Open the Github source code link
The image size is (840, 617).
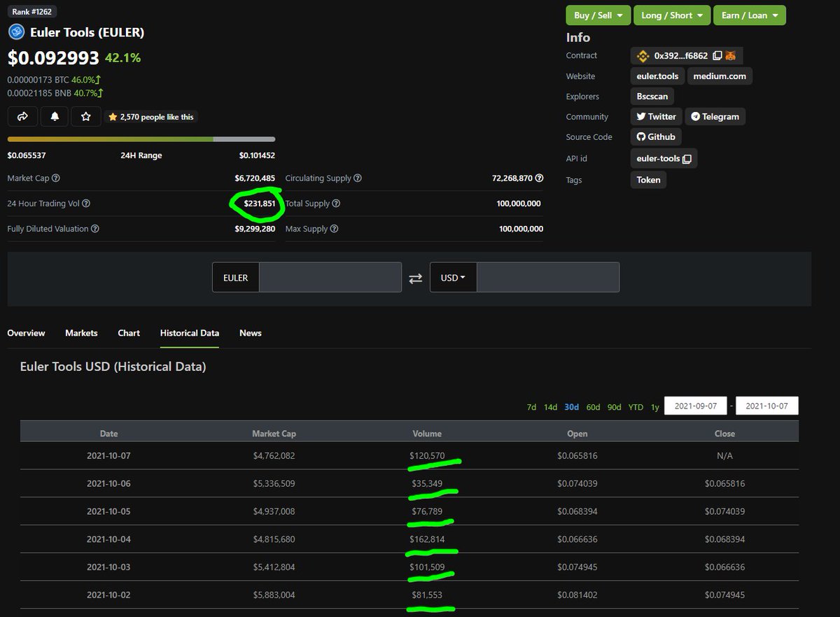[656, 137]
